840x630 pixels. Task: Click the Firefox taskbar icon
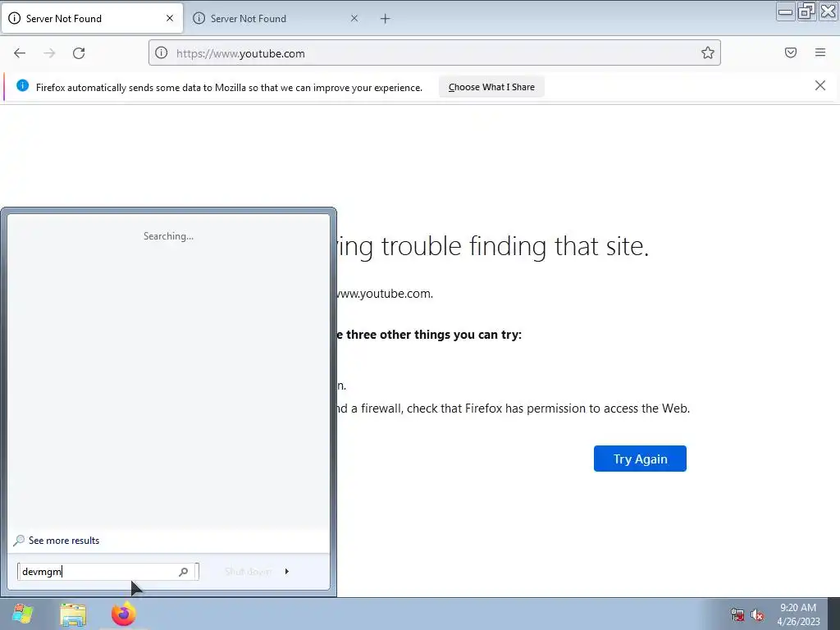tap(123, 614)
